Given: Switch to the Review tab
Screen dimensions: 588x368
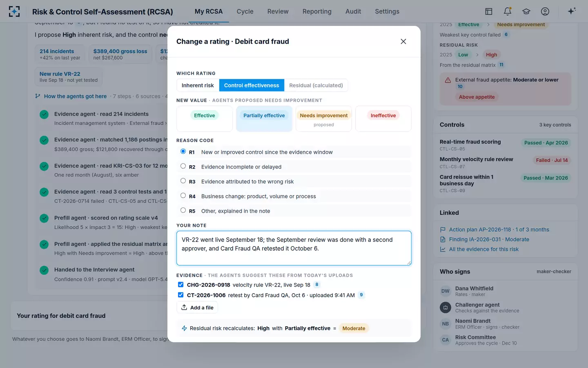Looking at the screenshot, I should 278,11.
